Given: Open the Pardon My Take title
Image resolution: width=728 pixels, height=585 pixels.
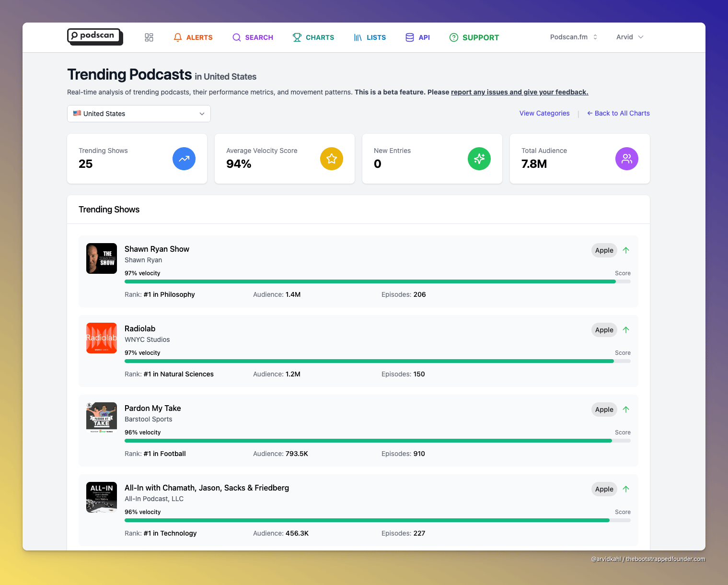Looking at the screenshot, I should (153, 408).
